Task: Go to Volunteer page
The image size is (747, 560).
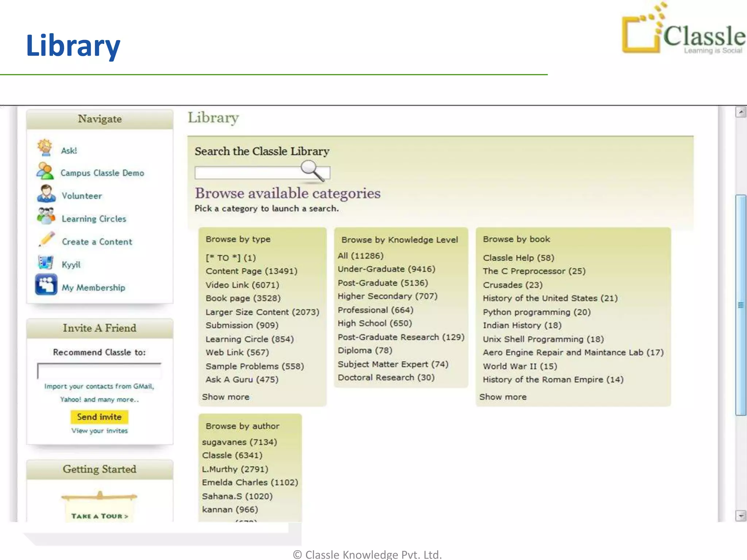Action: click(82, 196)
